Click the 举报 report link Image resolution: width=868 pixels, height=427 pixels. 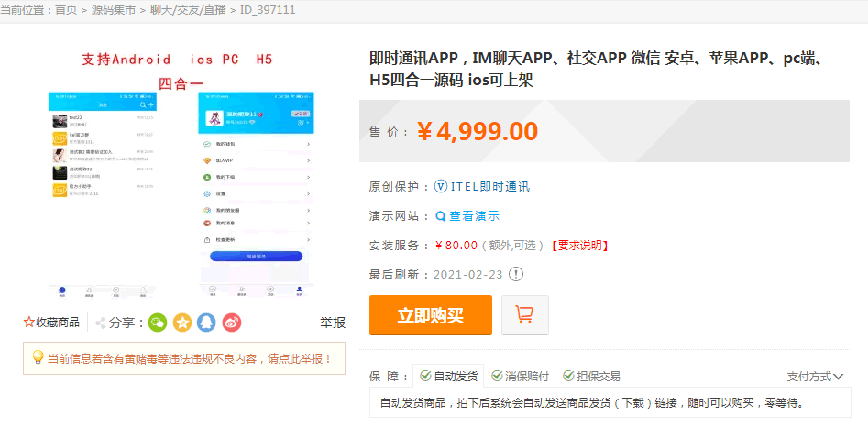[x=332, y=323]
